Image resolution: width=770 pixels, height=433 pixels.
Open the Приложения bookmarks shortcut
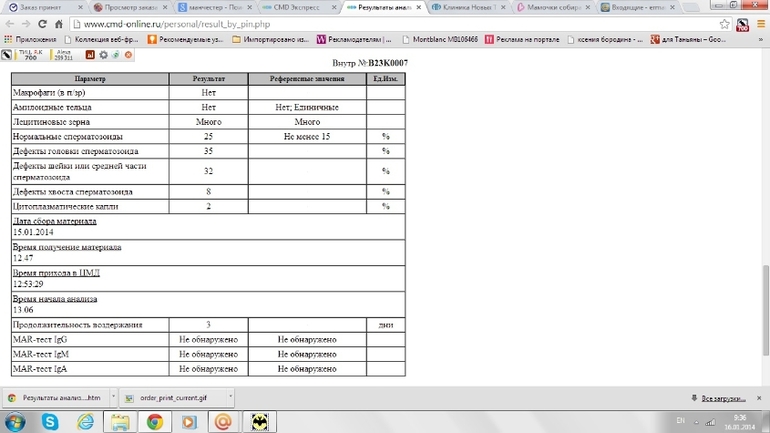tap(30, 39)
